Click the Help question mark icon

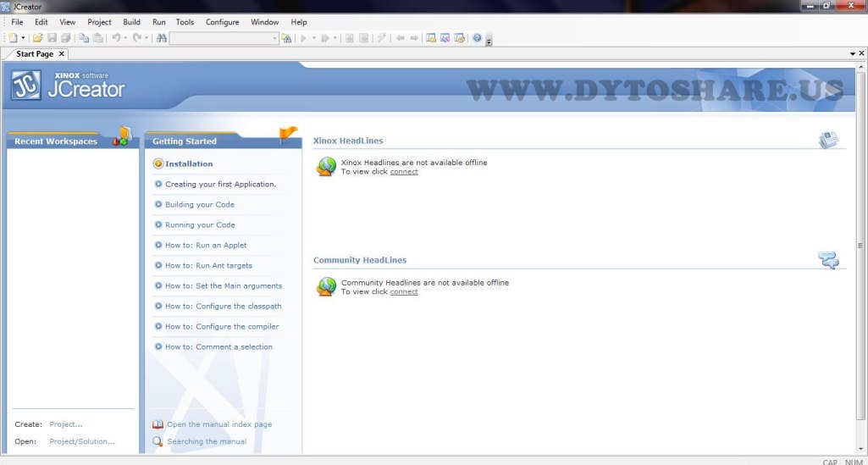pos(477,38)
